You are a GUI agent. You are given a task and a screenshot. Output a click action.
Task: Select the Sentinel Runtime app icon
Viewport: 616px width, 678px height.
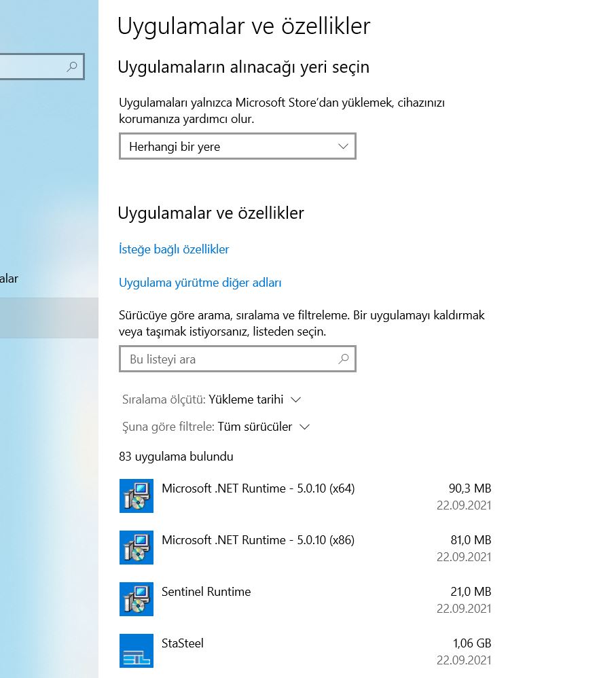click(x=136, y=599)
